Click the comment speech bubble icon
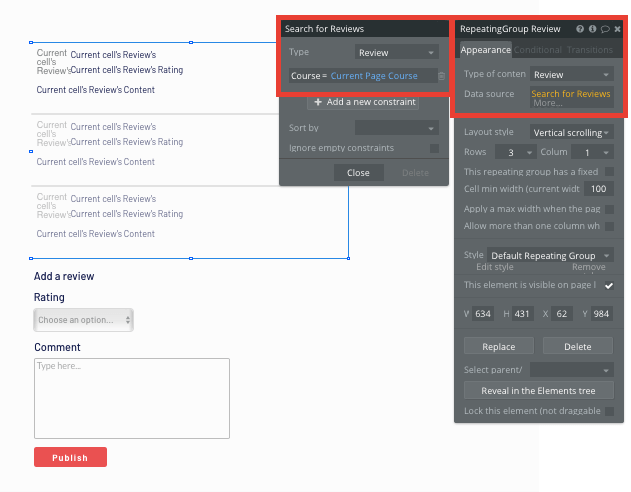Viewport: 631px width, 492px height. coord(605,29)
